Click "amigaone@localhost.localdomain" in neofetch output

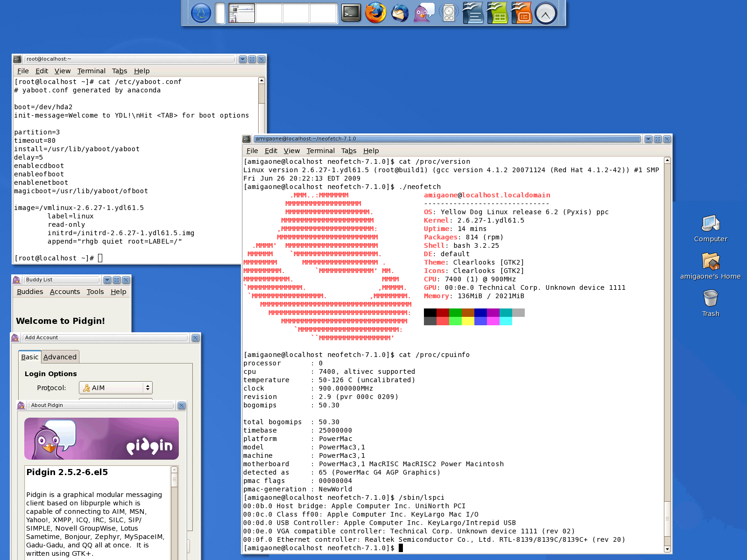[x=487, y=196]
